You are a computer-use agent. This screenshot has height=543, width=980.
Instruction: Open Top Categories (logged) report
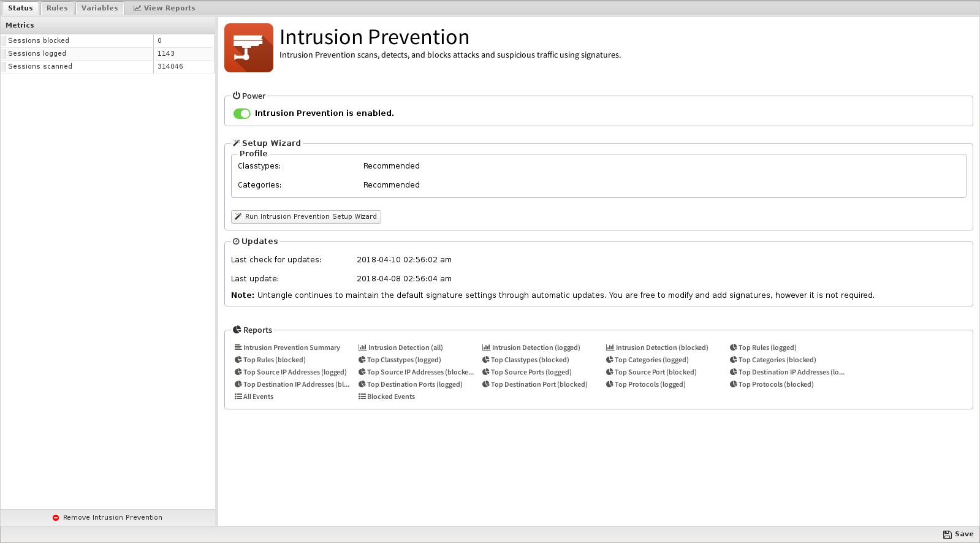click(647, 360)
